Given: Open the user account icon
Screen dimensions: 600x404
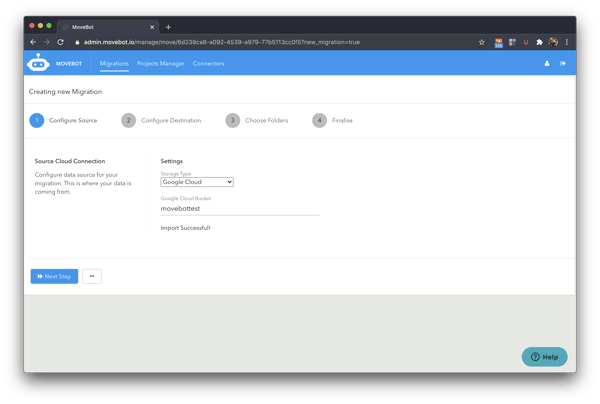Looking at the screenshot, I should click(547, 64).
